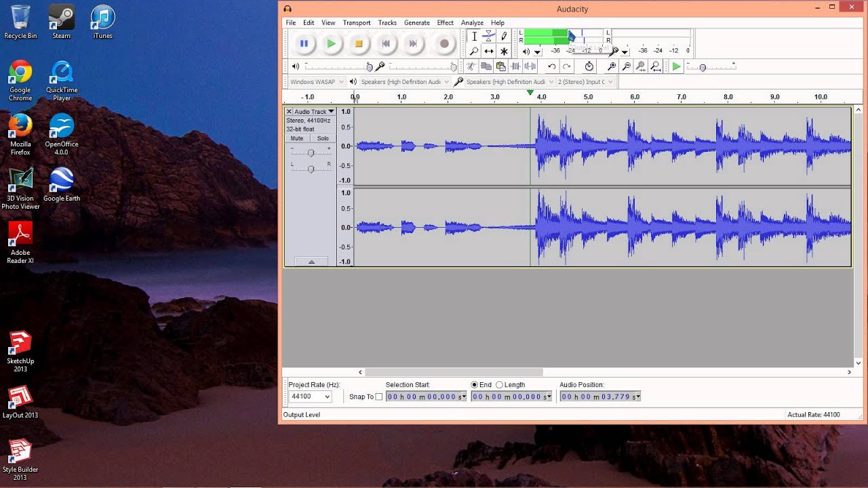This screenshot has height=488, width=868.
Task: Click the Undo arrow icon
Action: click(551, 66)
